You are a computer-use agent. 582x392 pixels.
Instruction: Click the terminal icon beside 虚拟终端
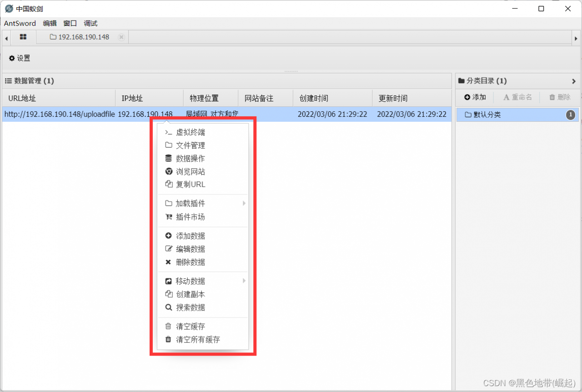click(168, 133)
